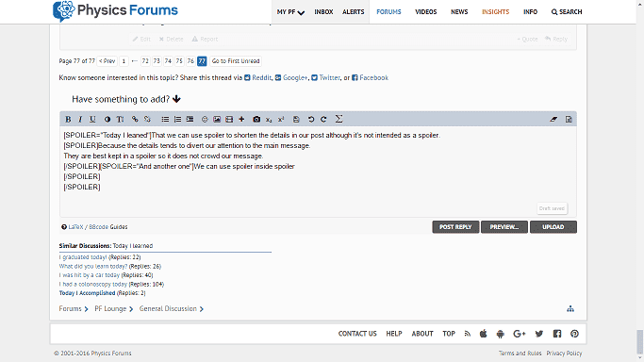Go to the NEWS tab
The image size is (644, 362).
(x=459, y=12)
